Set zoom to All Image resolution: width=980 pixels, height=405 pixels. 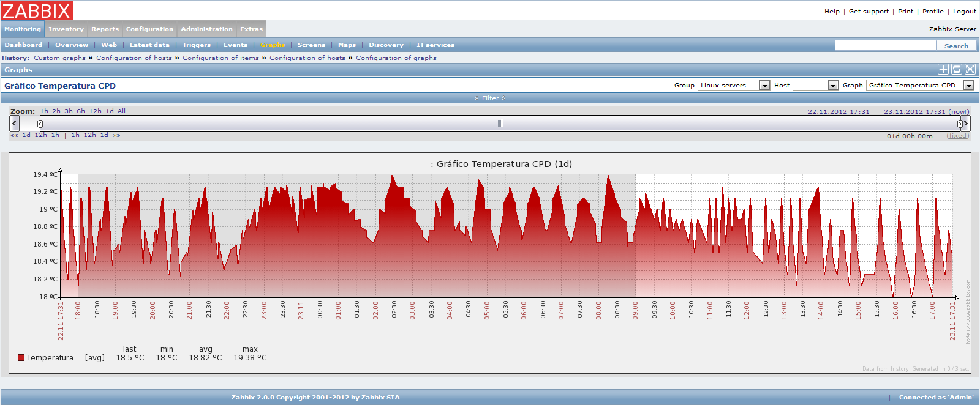point(121,111)
